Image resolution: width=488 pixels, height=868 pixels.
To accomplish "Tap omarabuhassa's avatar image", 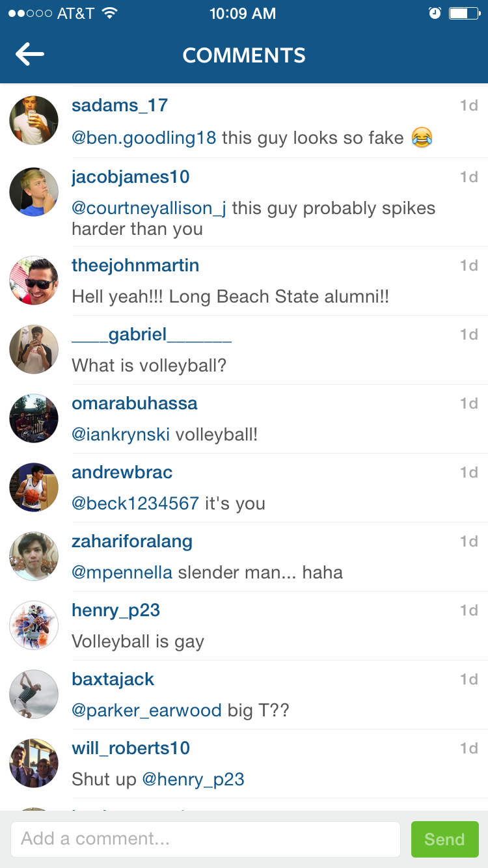I will point(34,418).
